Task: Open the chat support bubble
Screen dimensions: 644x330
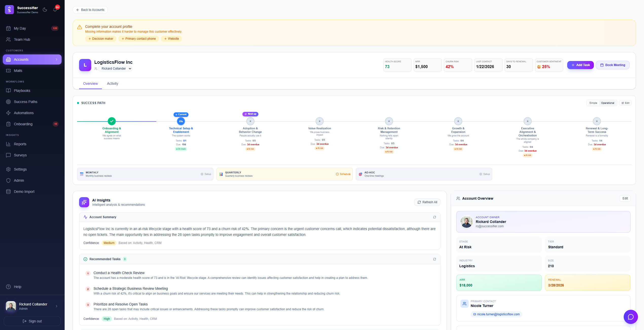Action: tap(631, 317)
